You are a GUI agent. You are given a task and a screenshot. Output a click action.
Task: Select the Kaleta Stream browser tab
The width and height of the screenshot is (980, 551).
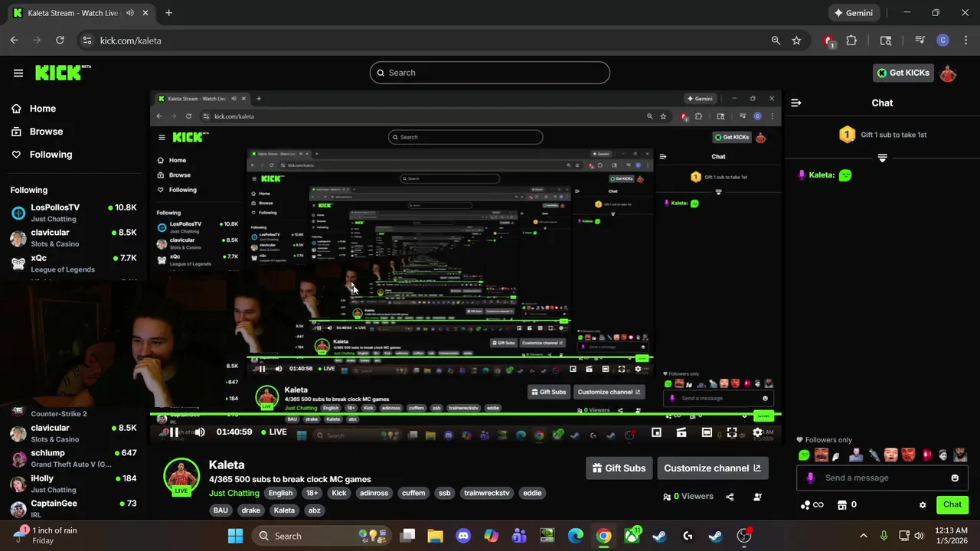81,13
